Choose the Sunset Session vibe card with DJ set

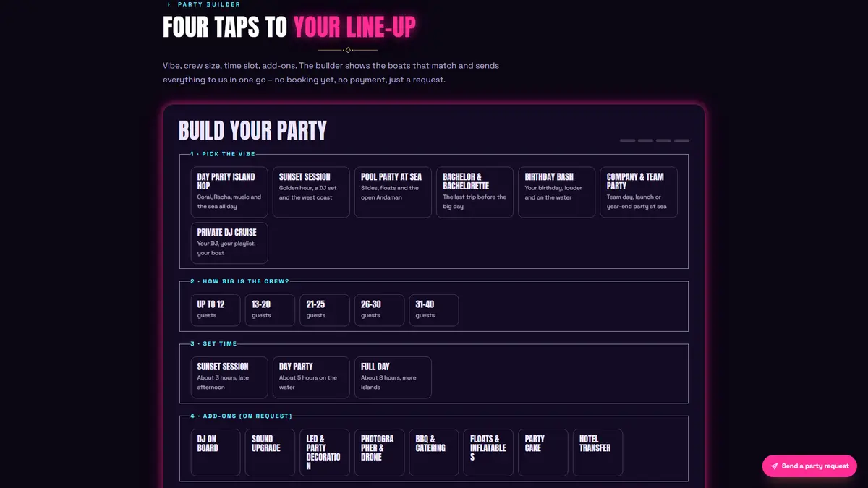pyautogui.click(x=312, y=192)
